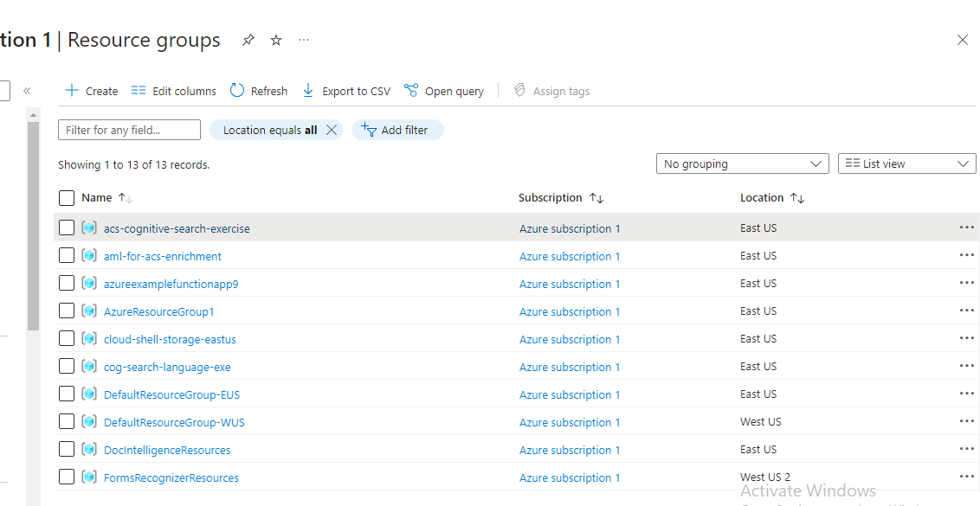Open context menu for FormsRecognizerResources row
This screenshot has height=506, width=980.
click(966, 477)
